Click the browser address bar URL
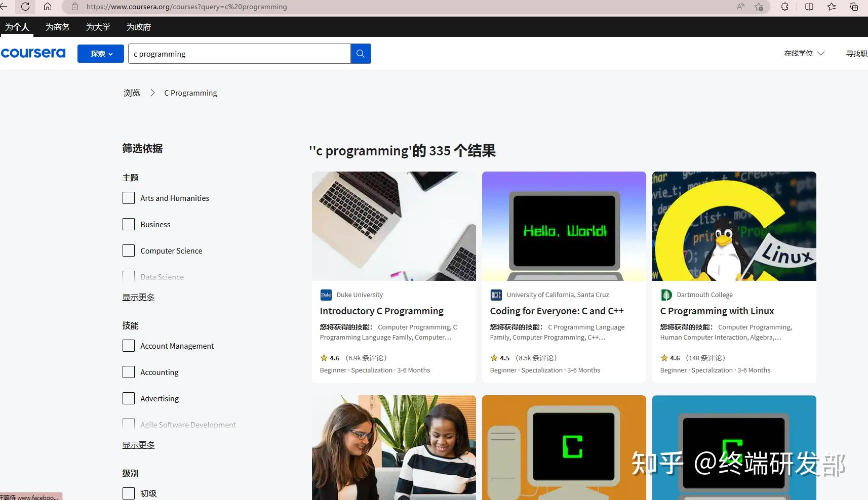Screen dimensions: 868x500 click(x=187, y=7)
